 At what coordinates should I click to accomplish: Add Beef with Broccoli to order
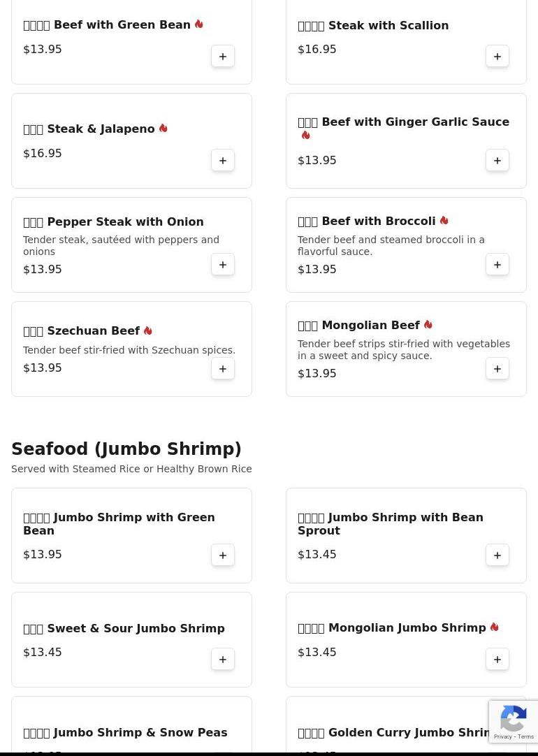click(497, 265)
